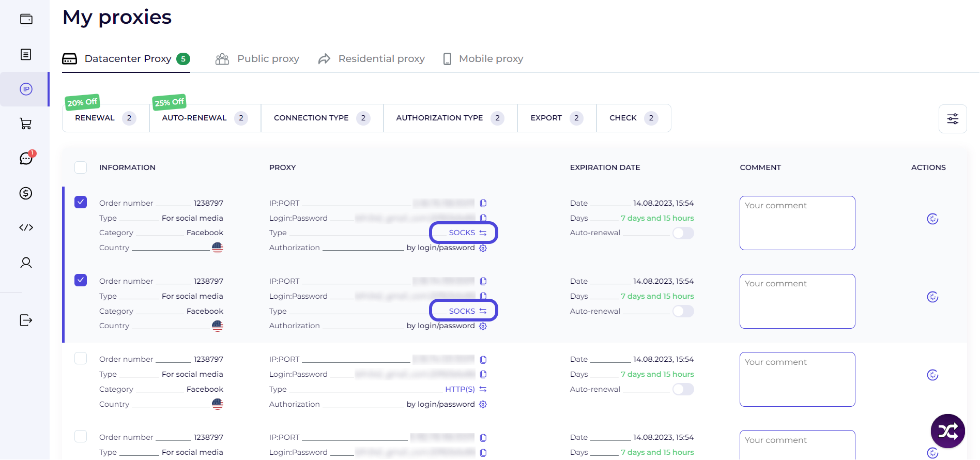The image size is (980, 460).
Task: Uncheck the second proxy row checkbox
Action: tap(81, 280)
